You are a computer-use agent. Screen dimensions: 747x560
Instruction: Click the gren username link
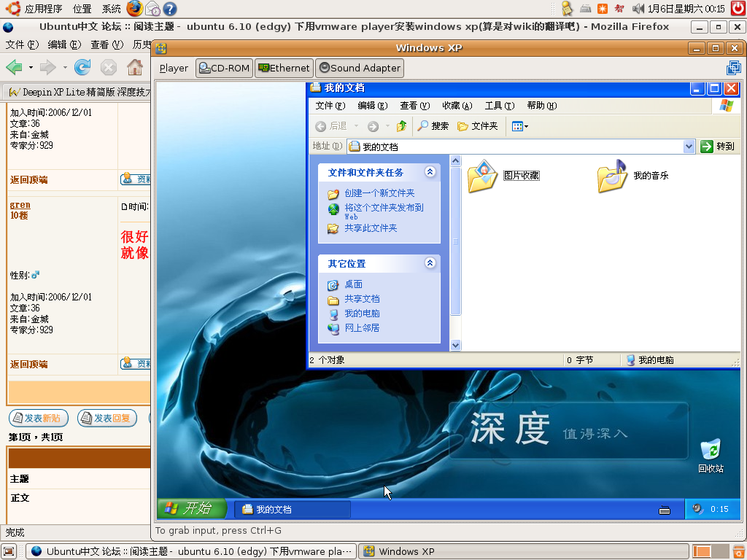tap(20, 205)
